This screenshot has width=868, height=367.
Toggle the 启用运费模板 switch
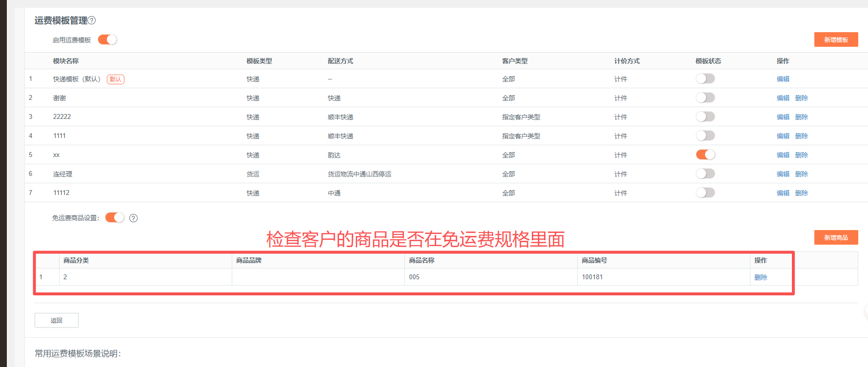point(107,39)
